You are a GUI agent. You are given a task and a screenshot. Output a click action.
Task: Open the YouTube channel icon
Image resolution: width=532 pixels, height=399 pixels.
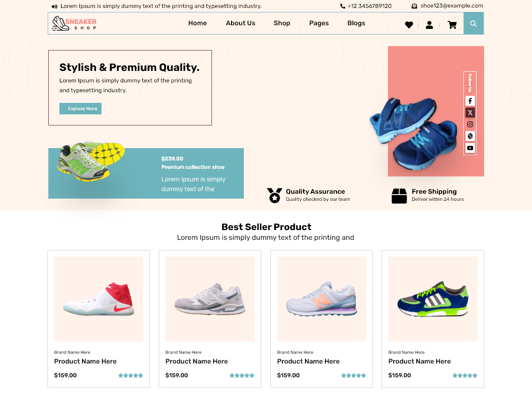470,148
